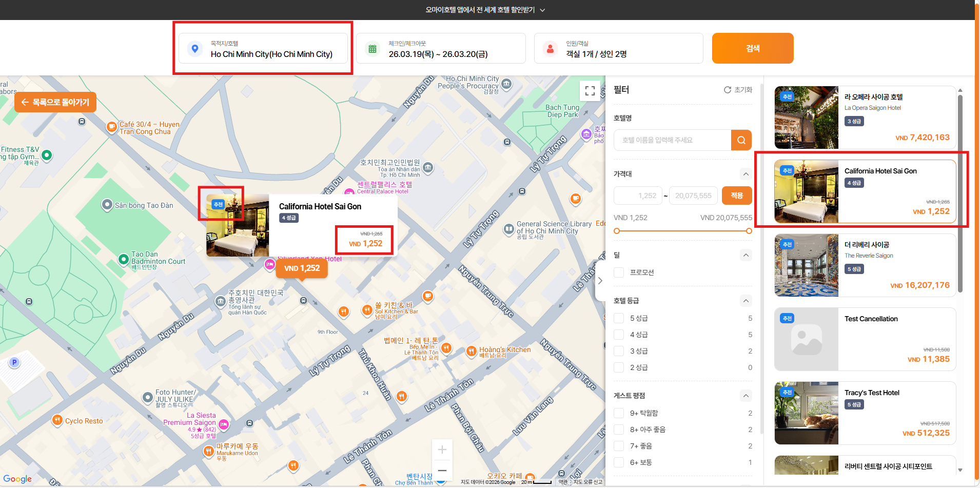This screenshot has width=980, height=488.
Task: Click the General Science Library map marker
Action: coord(508,229)
